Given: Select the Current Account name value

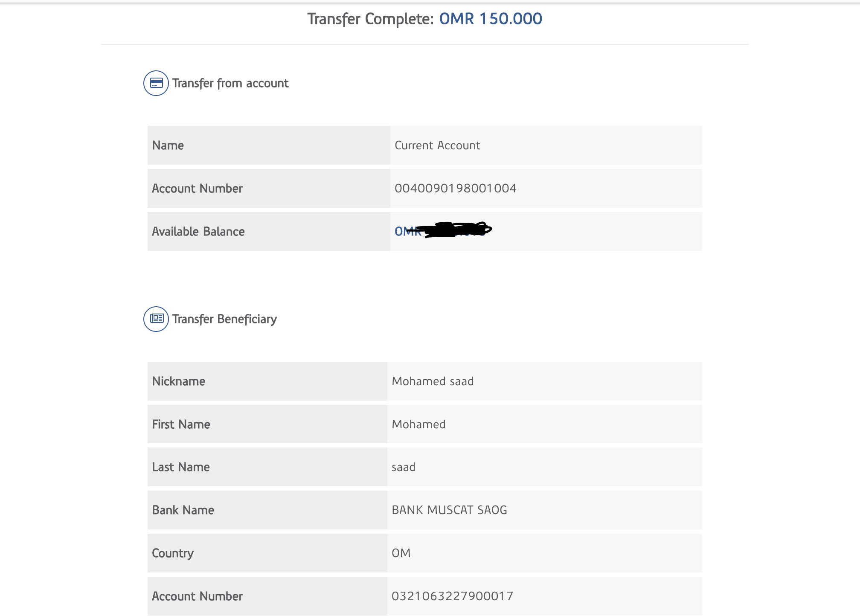Looking at the screenshot, I should pyautogui.click(x=437, y=145).
